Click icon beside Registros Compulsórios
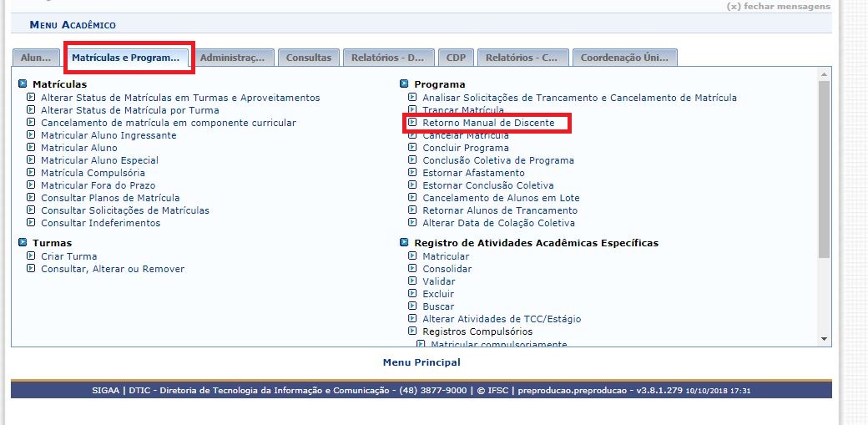868x425 pixels. click(412, 331)
